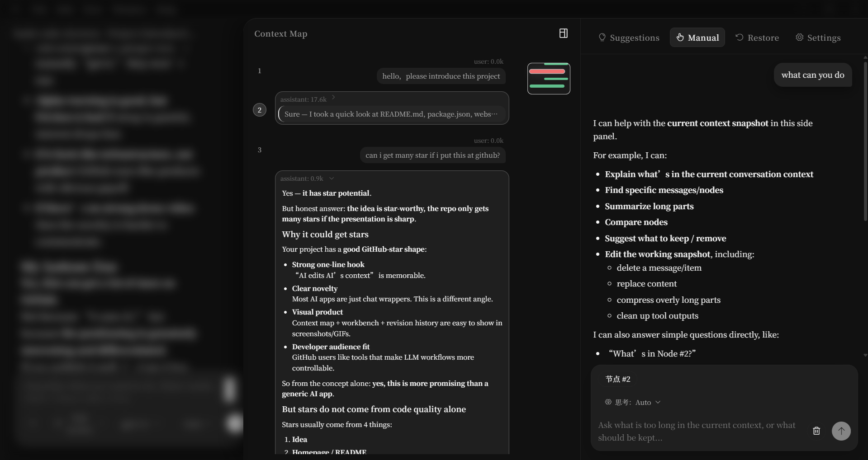Click the numbered list item '1. Idea'
Screen dimensions: 868x460
pos(296,440)
